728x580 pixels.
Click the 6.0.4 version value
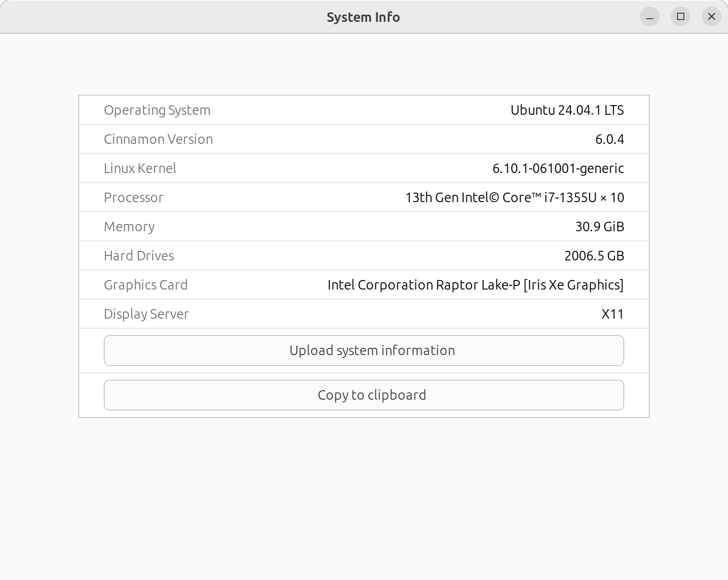tap(610, 139)
